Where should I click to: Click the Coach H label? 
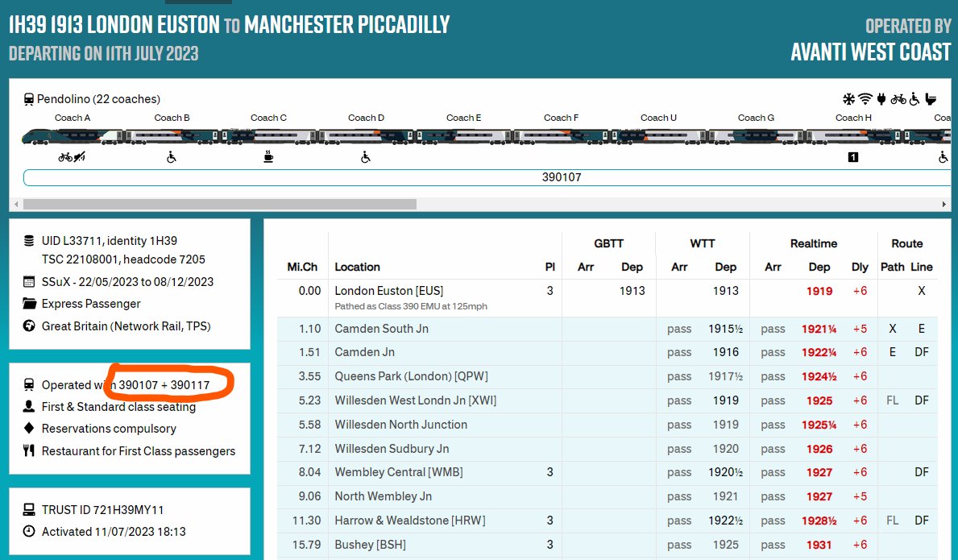[x=853, y=118]
